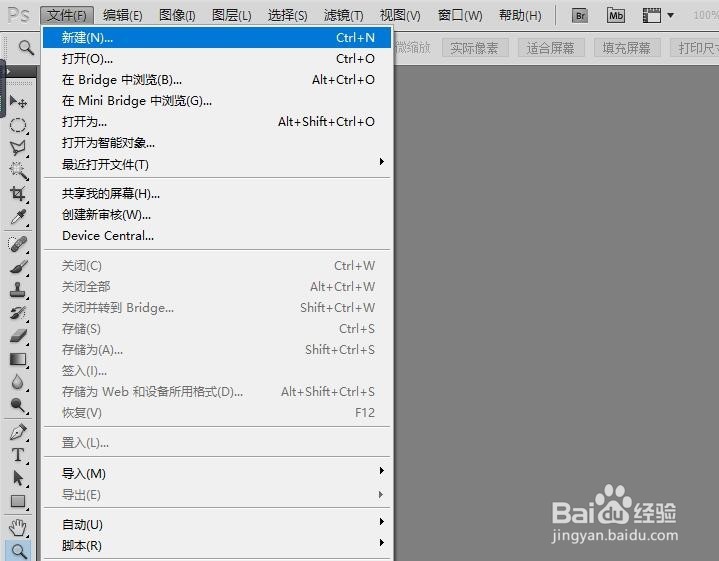The image size is (719, 561).
Task: Select the Zoom tool in toolbox
Action: 18,550
